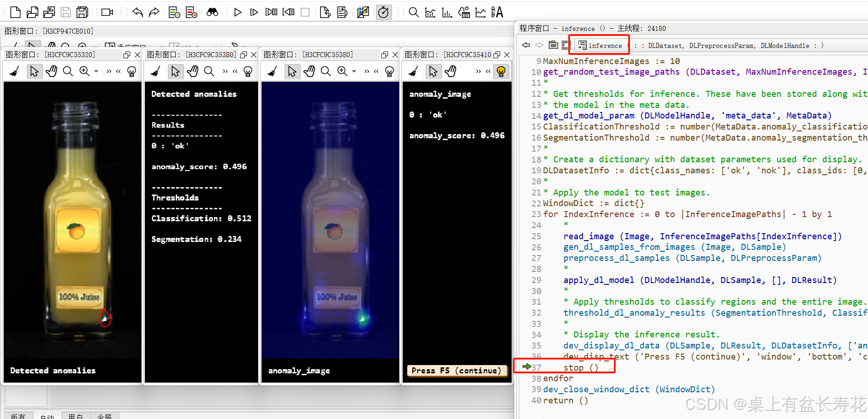Expand hidden tools chevron in window H3CFC9C353B0
Viewport: 868px width, 419px height.
pyautogui.click(x=225, y=71)
